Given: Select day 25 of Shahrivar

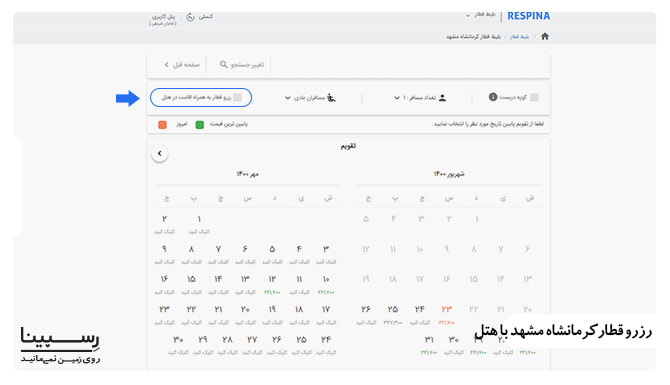Looking at the screenshot, I should [x=393, y=314].
